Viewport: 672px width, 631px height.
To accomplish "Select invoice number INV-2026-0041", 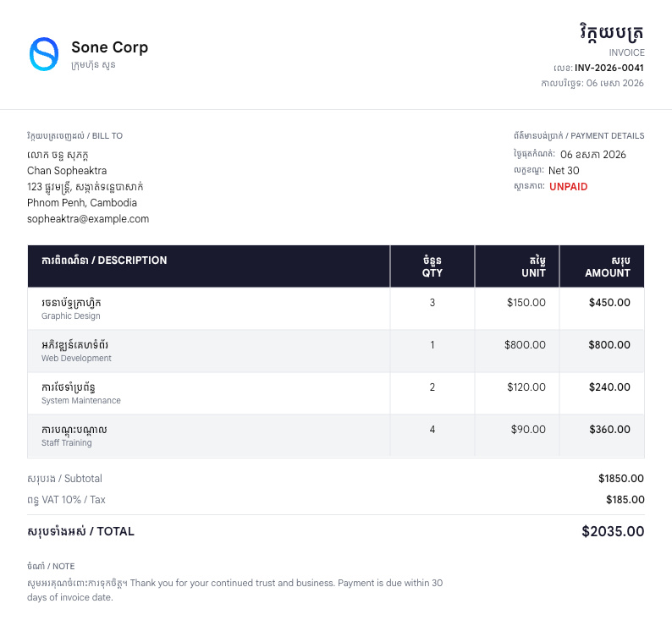I will [x=609, y=68].
